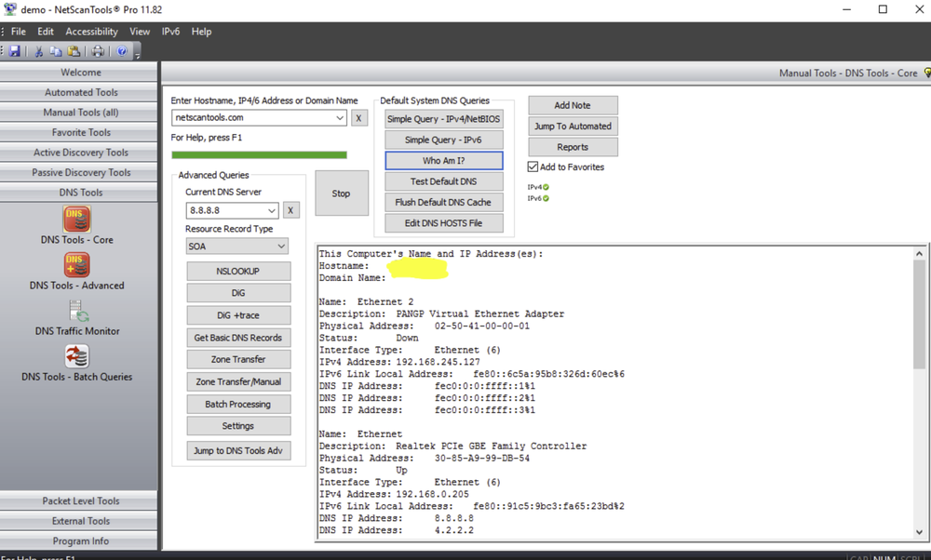Click the Cut scissors icon
This screenshot has width=931, height=560.
click(38, 51)
